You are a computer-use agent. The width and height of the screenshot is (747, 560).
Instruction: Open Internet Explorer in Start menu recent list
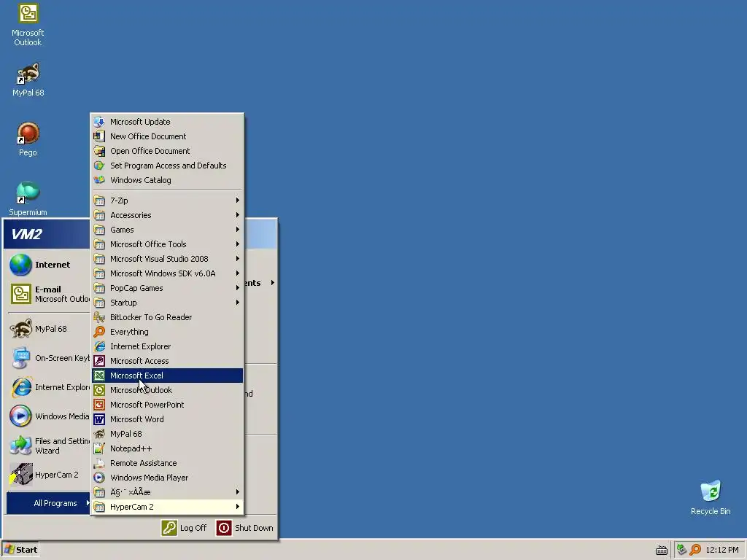pyautogui.click(x=48, y=387)
